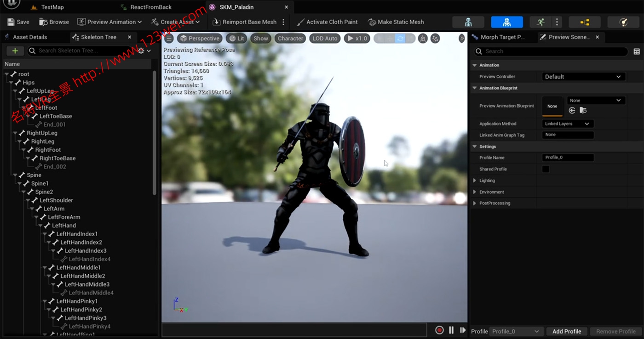The width and height of the screenshot is (644, 339).
Task: Toggle the Shared Profile checkbox
Action: [546, 169]
